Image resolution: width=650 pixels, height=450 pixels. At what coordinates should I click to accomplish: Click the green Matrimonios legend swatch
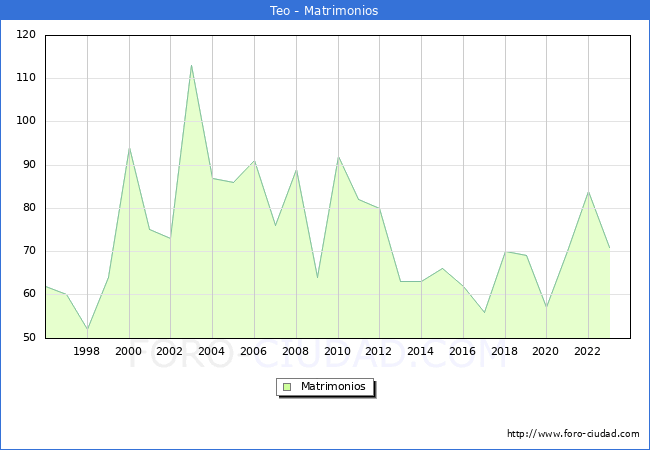coord(287,387)
